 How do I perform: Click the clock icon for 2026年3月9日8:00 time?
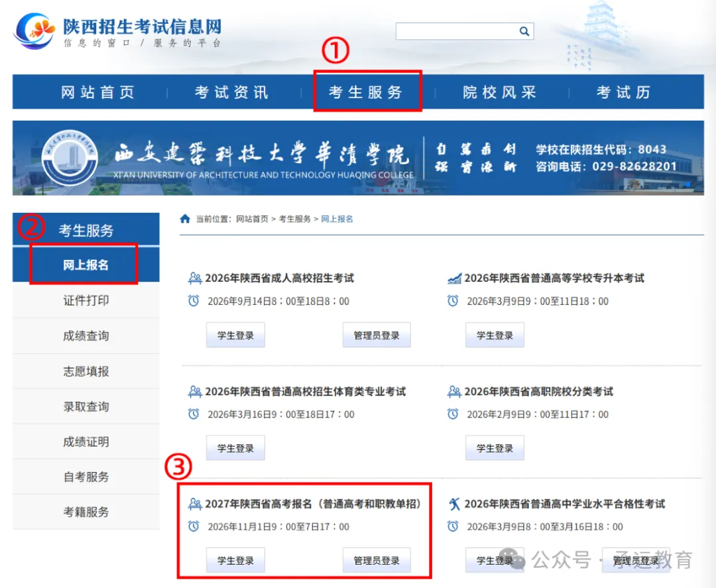453,526
